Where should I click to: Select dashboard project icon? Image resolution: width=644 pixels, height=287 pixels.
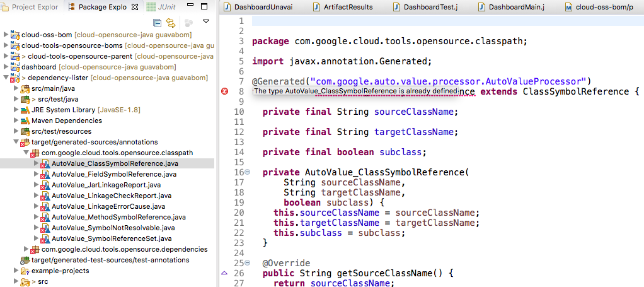click(x=15, y=66)
